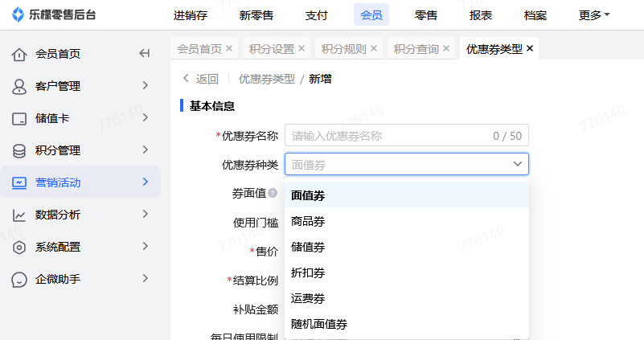Select 折扣券 from the dropdown list

[308, 272]
